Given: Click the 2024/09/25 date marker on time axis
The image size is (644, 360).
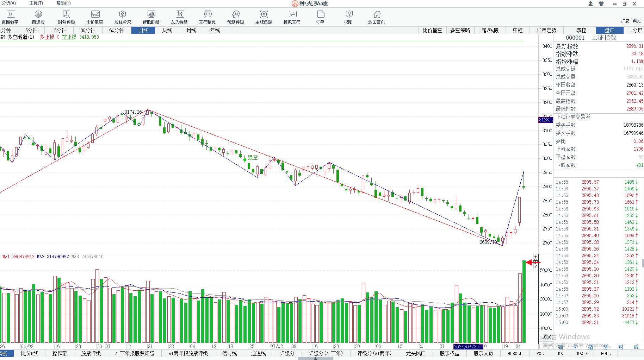Looking at the screenshot, I should tap(468, 347).
